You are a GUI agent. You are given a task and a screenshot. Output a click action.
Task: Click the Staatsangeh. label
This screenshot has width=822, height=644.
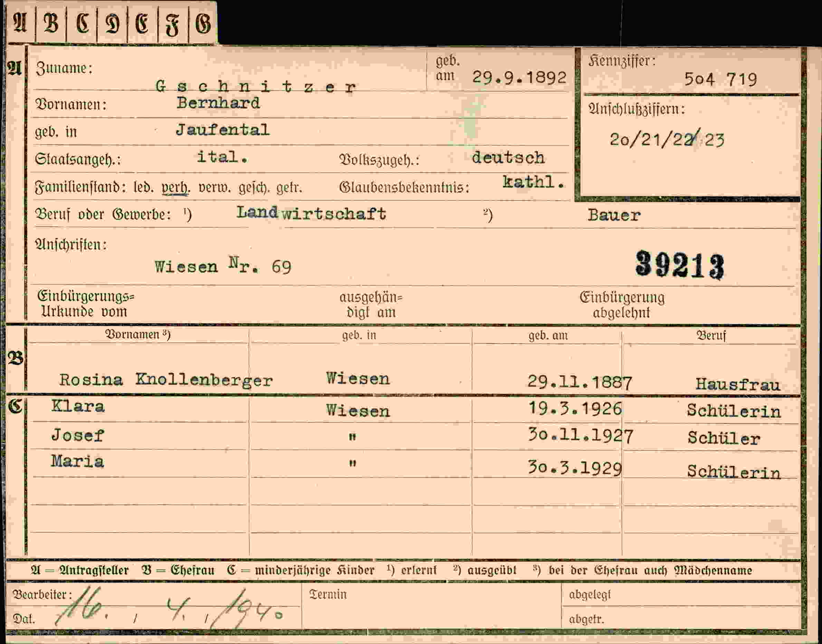(78, 160)
